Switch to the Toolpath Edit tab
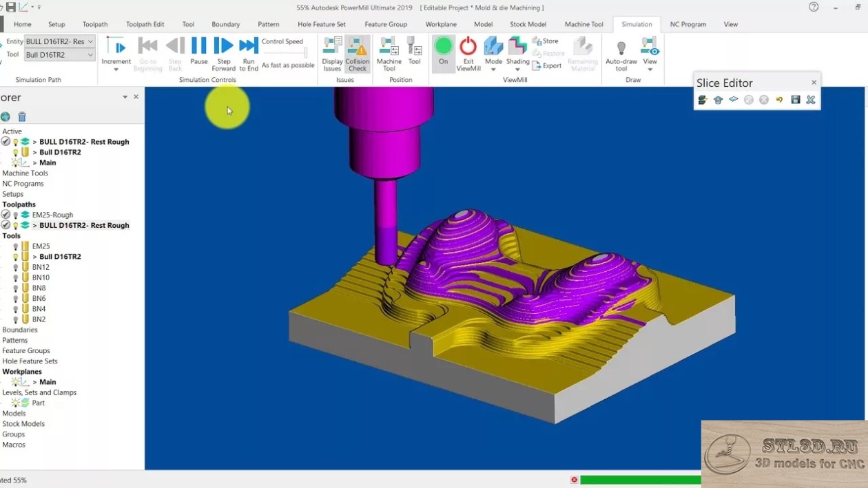 pos(145,24)
